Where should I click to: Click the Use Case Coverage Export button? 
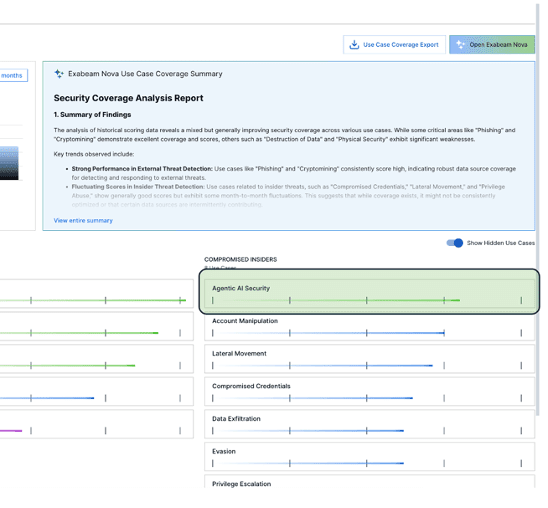click(394, 45)
